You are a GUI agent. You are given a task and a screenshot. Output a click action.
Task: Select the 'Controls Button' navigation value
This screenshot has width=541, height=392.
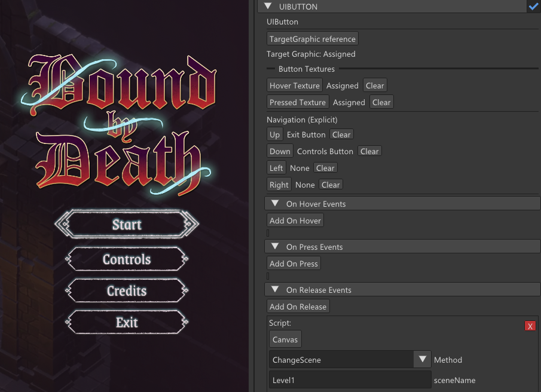[x=325, y=151]
